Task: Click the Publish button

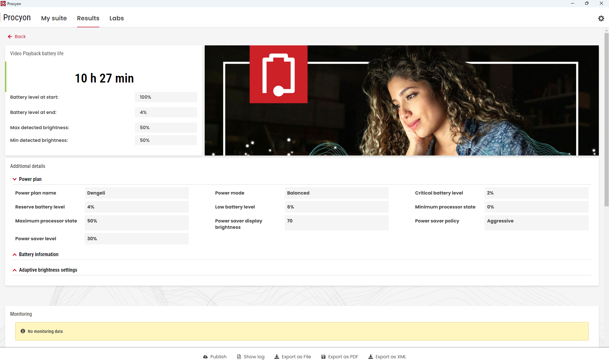Action: click(x=215, y=357)
